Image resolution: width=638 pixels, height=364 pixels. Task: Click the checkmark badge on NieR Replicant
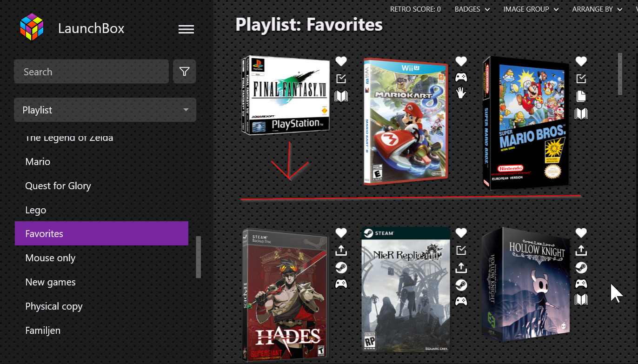tap(461, 250)
